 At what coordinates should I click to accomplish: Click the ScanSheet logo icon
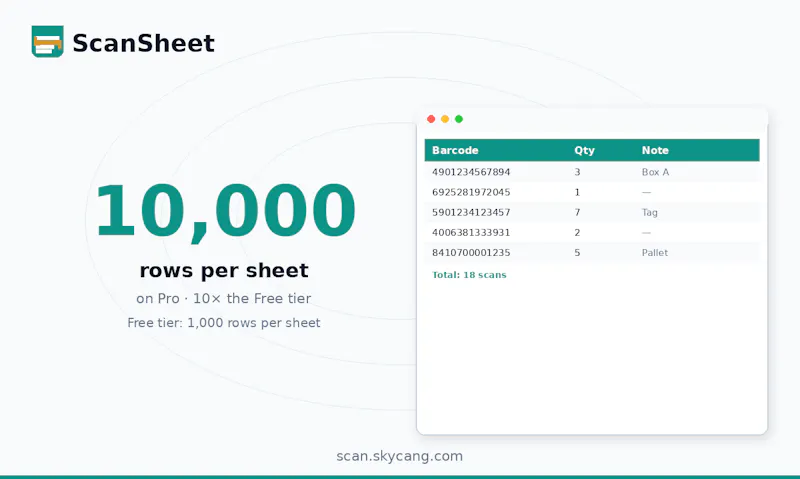point(47,41)
